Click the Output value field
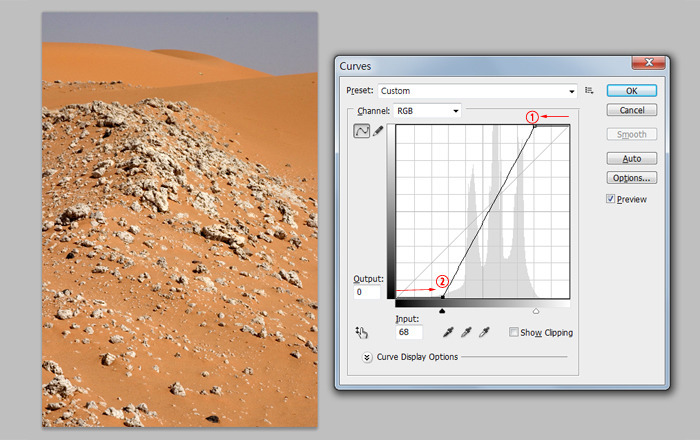This screenshot has height=440, width=700. click(x=367, y=292)
